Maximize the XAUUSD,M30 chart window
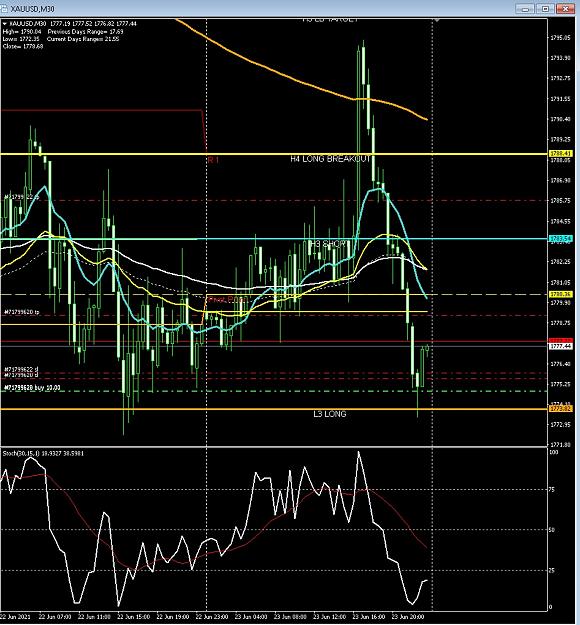Image resolution: width=580 pixels, height=625 pixels. 545,8
